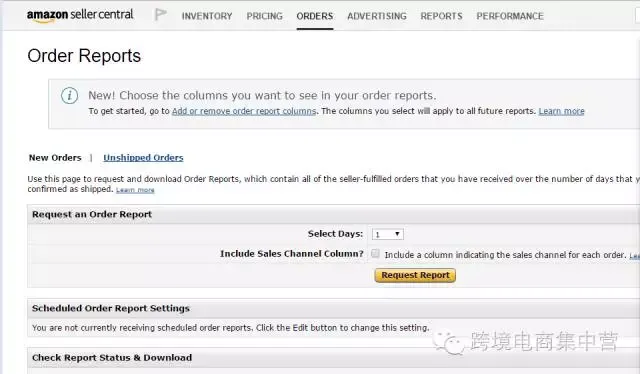The height and width of the screenshot is (374, 640).
Task: Open the INVENTORY menu
Action: click(x=207, y=16)
